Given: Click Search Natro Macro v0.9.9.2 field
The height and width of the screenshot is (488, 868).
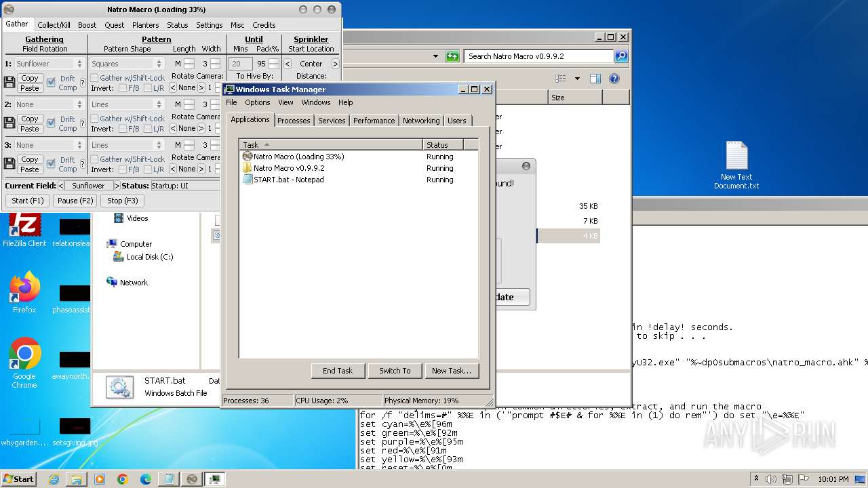Looking at the screenshot, I should 539,56.
